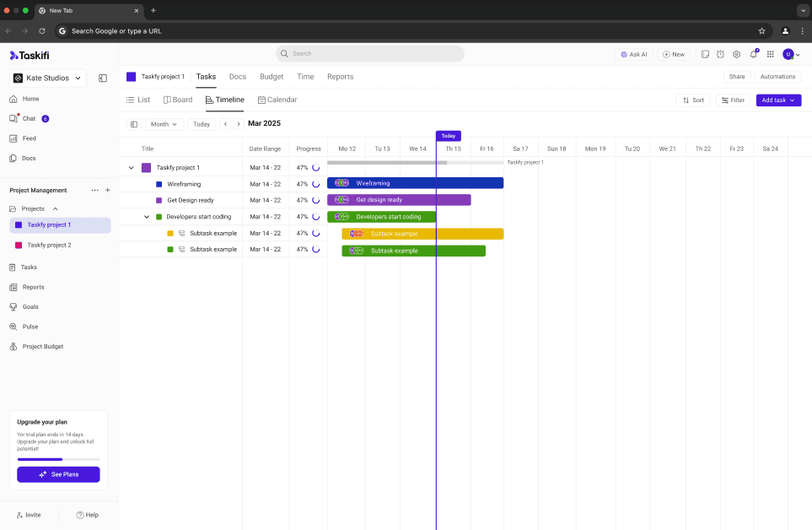This screenshot has width=812, height=530.
Task: Open Add task dropdown
Action: (778, 100)
